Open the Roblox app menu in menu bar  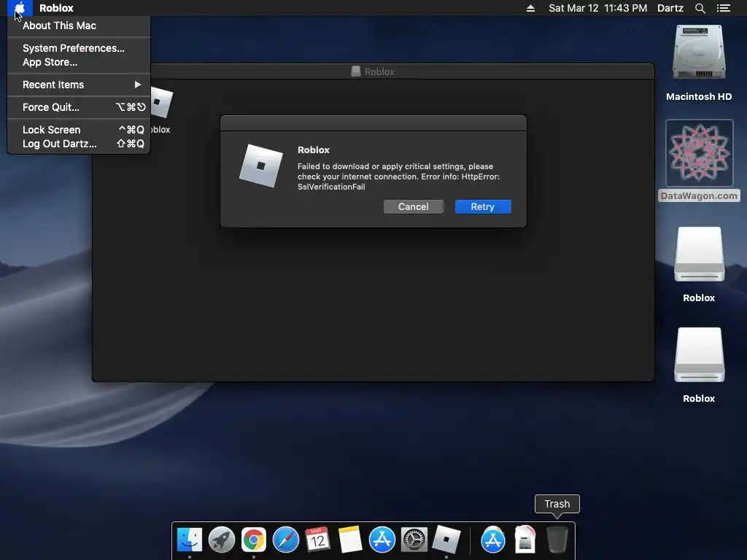(56, 8)
